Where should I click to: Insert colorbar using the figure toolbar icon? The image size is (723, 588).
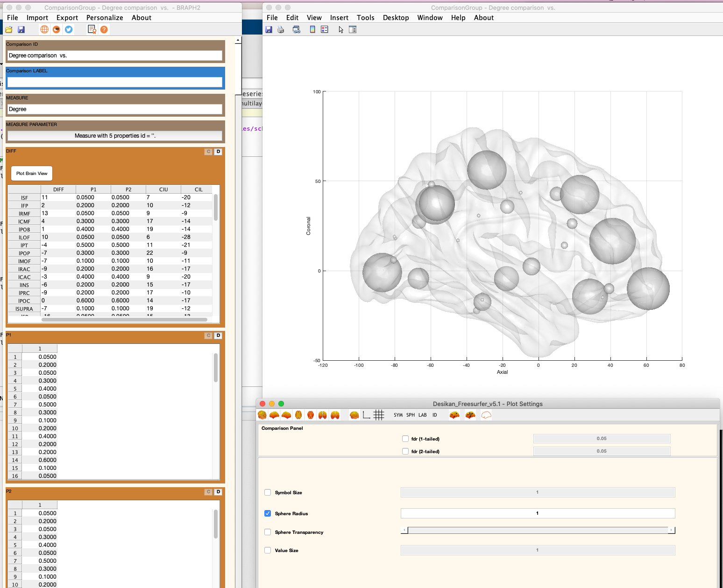tap(312, 29)
